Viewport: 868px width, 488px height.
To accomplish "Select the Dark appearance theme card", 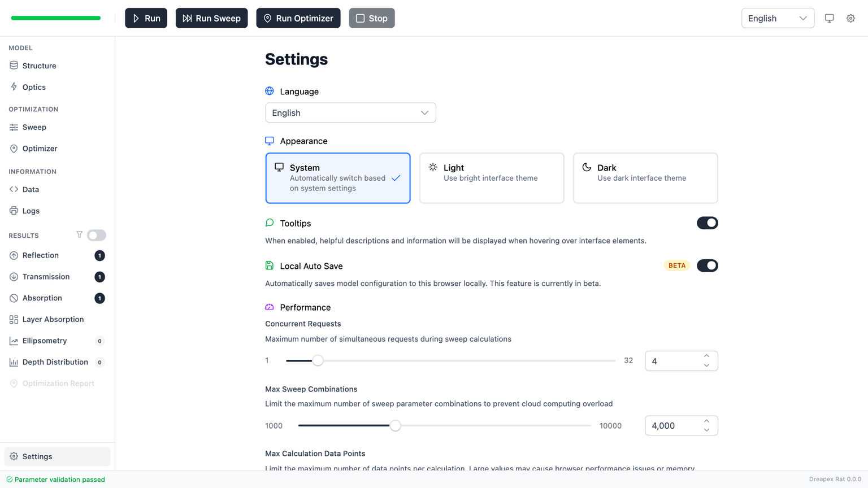I will (645, 178).
